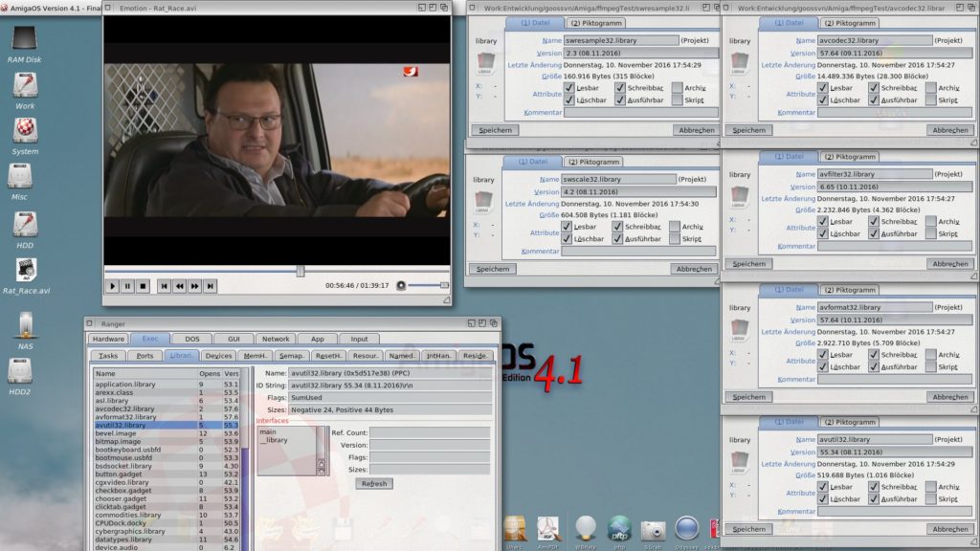Click the HDD desktop icon
The width and height of the screenshot is (980, 551).
pos(25,225)
